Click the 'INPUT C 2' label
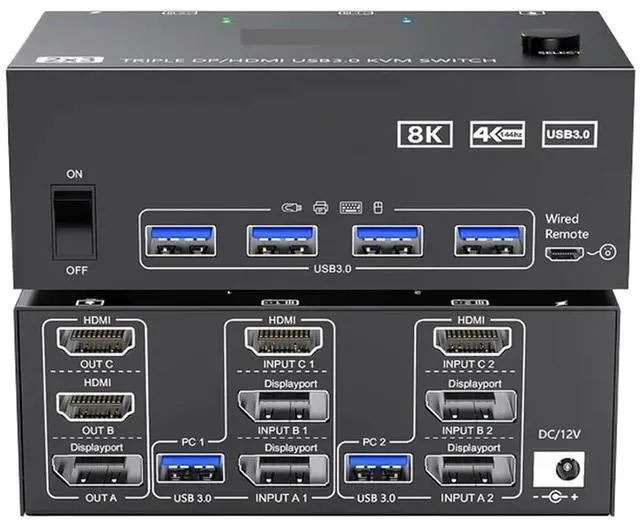This screenshot has width=640, height=525. pos(469,365)
